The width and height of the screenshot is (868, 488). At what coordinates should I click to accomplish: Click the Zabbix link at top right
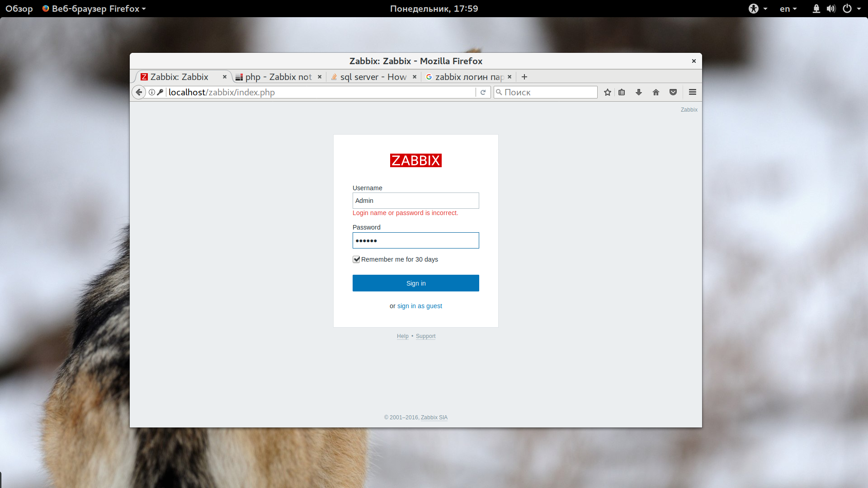point(689,110)
